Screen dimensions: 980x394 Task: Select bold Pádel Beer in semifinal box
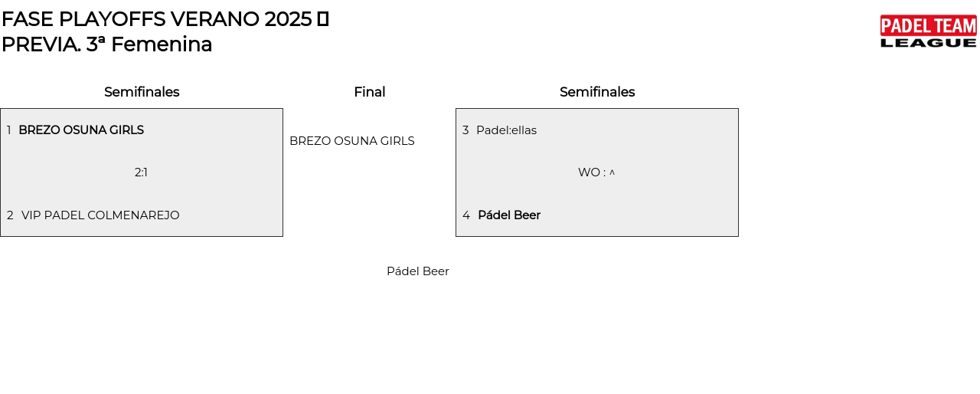509,215
